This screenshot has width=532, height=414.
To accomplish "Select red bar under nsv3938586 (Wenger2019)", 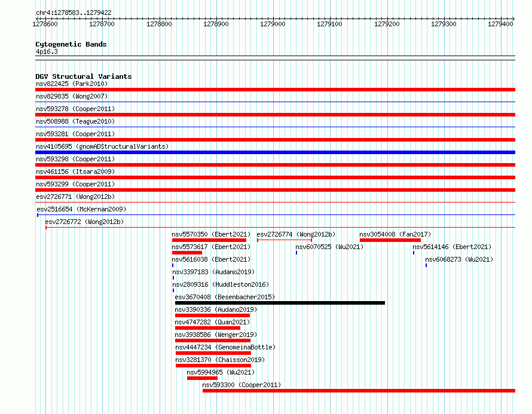I will 213,341.
